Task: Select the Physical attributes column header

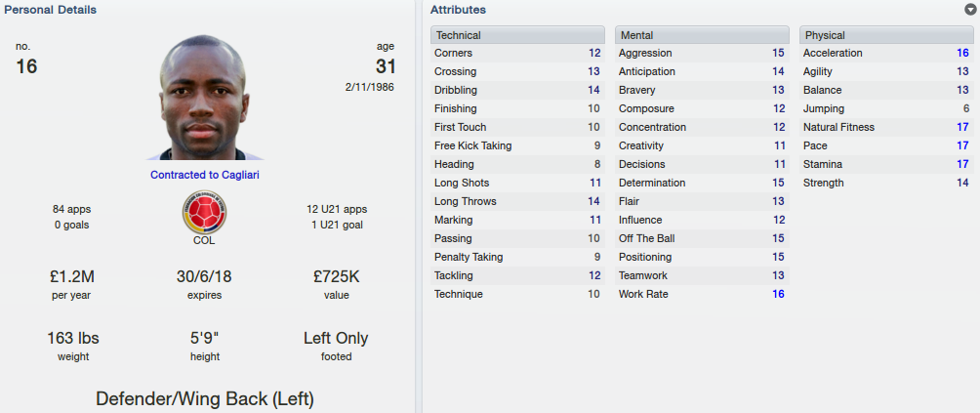Action: (x=886, y=35)
